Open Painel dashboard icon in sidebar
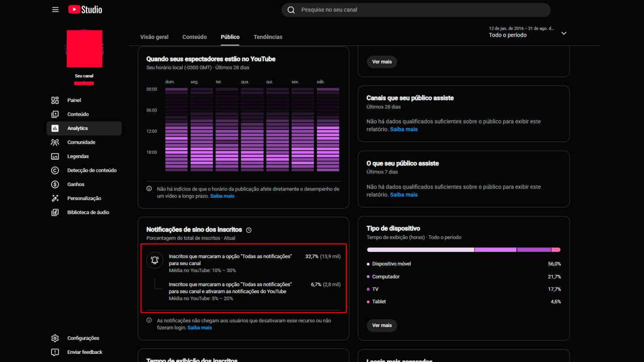The width and height of the screenshot is (644, 362). pyautogui.click(x=55, y=100)
